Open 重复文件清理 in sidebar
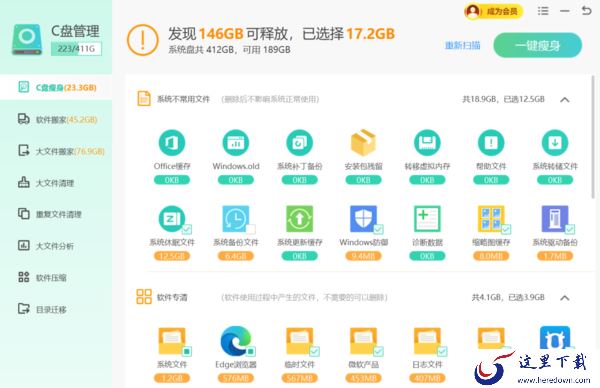Viewport: 600px width, 388px height. pyautogui.click(x=56, y=214)
